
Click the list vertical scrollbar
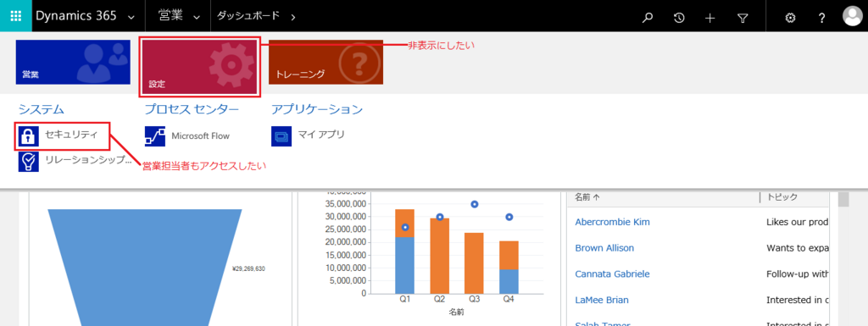[x=843, y=257]
